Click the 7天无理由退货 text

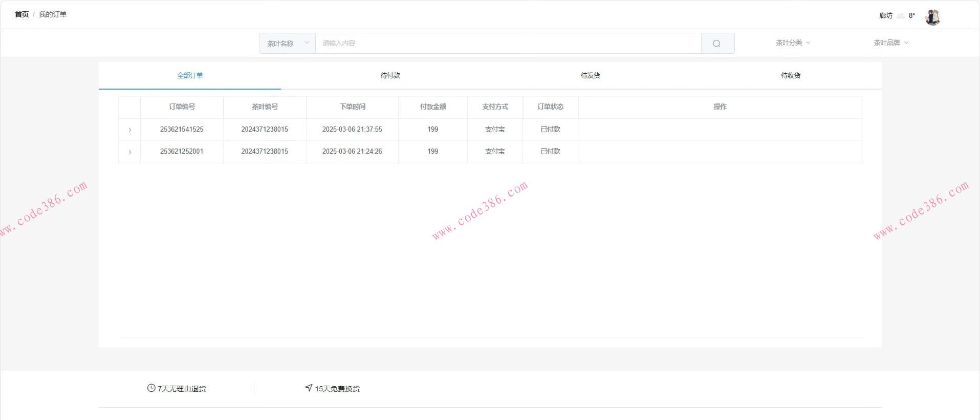(182, 389)
